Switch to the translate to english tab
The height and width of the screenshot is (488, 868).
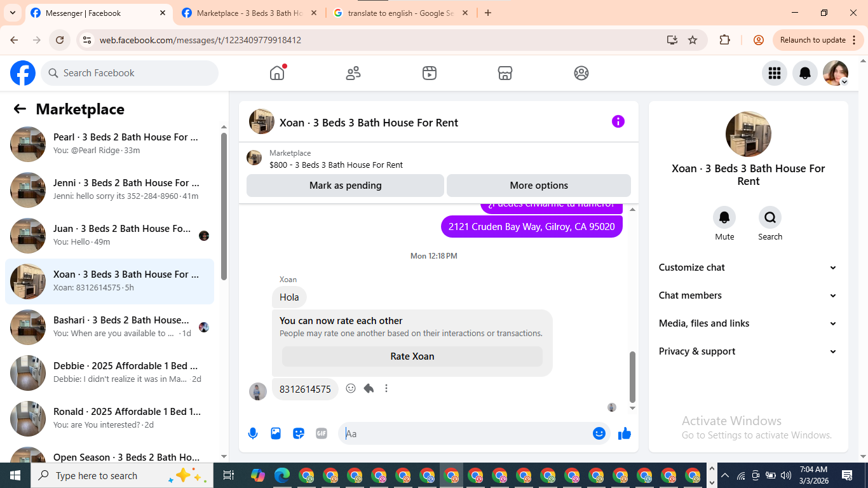401,13
